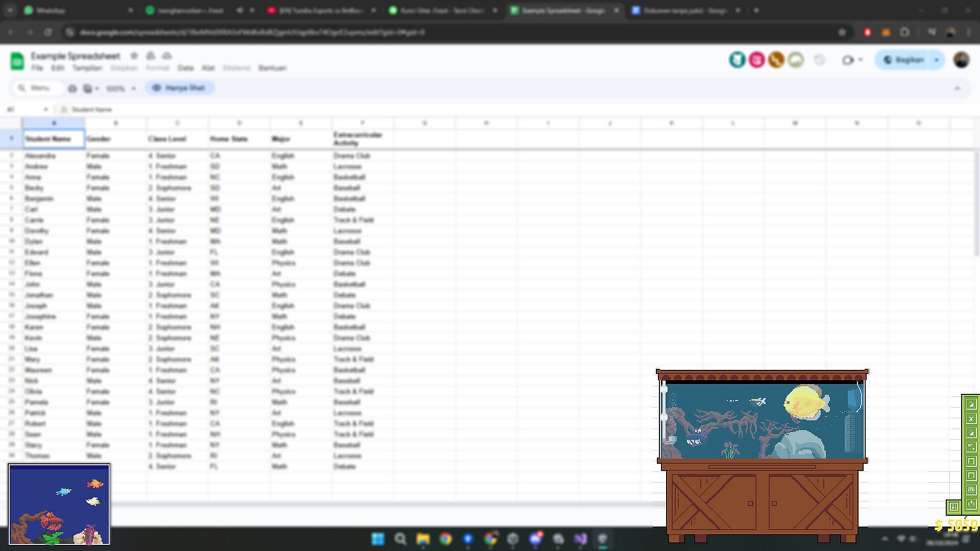Click the top add-fish icon in the green toolbar
980x551 pixels.
(x=971, y=404)
